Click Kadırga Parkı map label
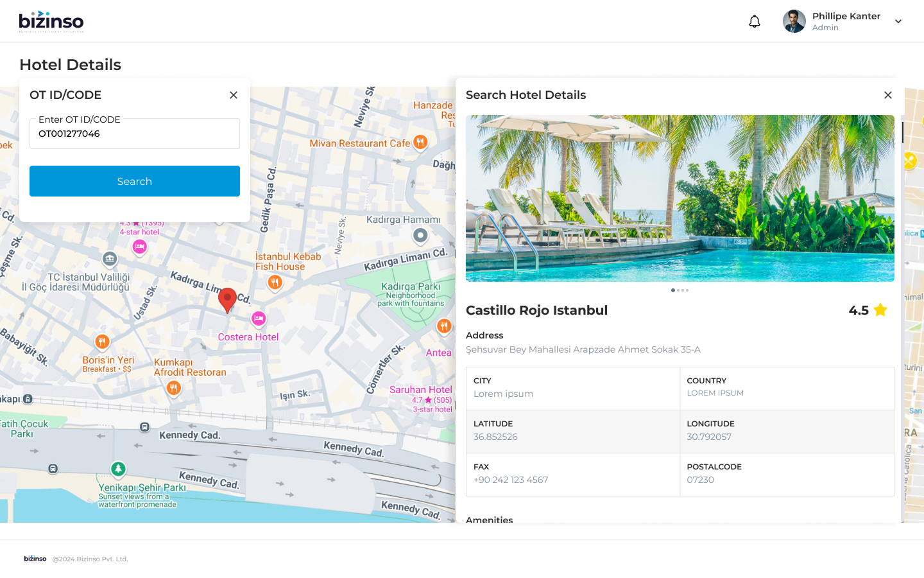Viewport: 924px width, 578px height. tap(411, 286)
